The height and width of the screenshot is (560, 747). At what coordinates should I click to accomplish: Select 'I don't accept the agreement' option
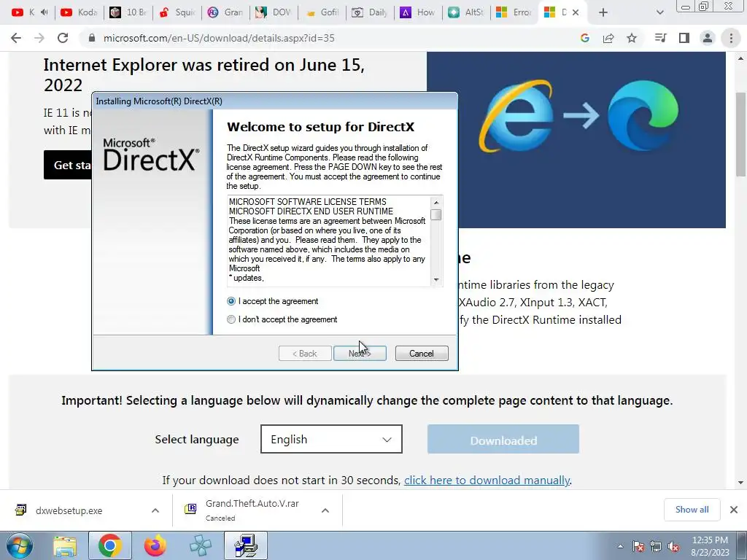point(231,319)
